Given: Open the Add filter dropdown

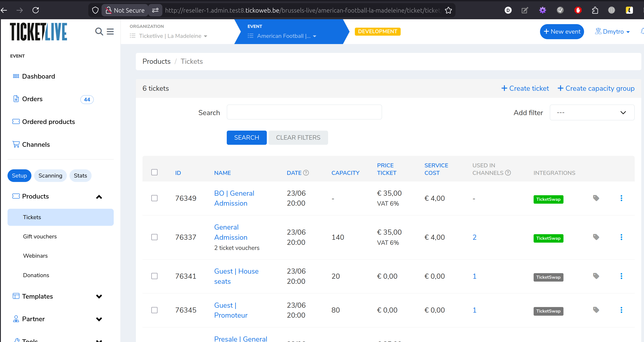Looking at the screenshot, I should pos(592,113).
